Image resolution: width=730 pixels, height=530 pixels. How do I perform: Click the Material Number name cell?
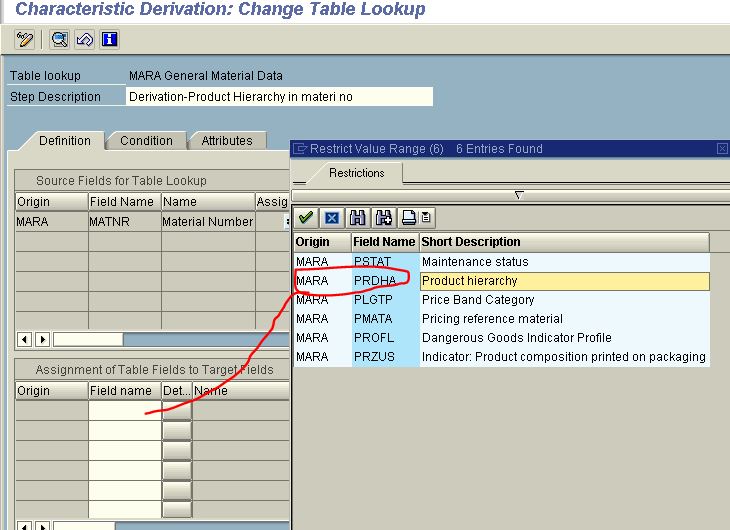(x=208, y=222)
